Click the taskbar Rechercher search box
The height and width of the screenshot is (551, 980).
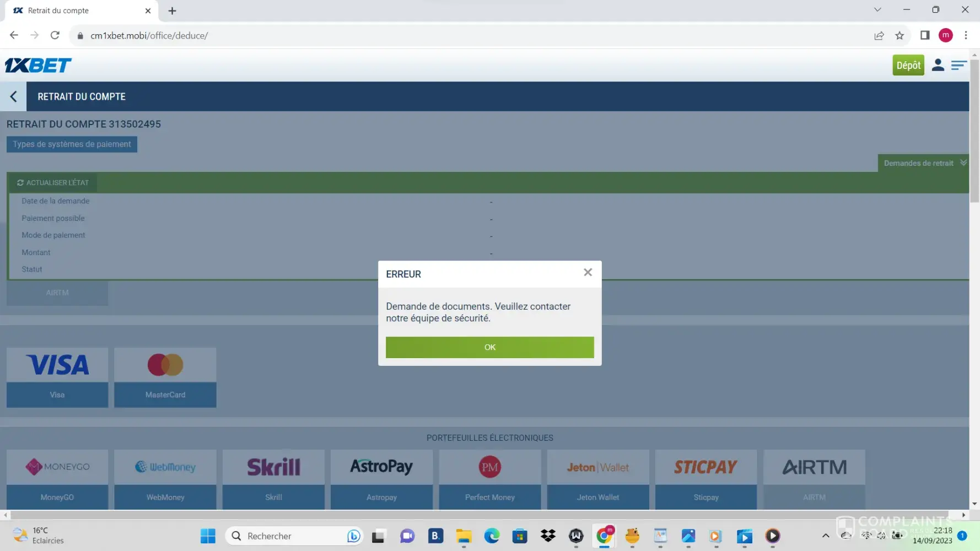pyautogui.click(x=295, y=536)
